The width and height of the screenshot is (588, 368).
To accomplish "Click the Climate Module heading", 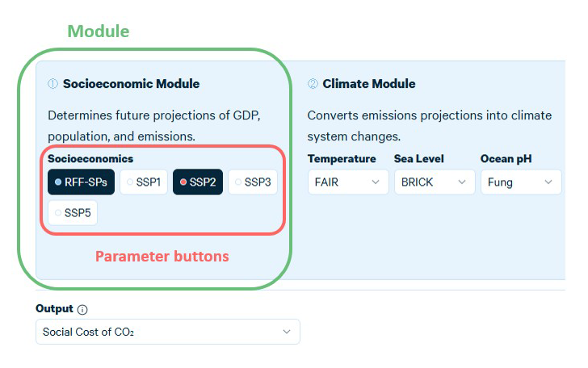I will click(x=369, y=84).
